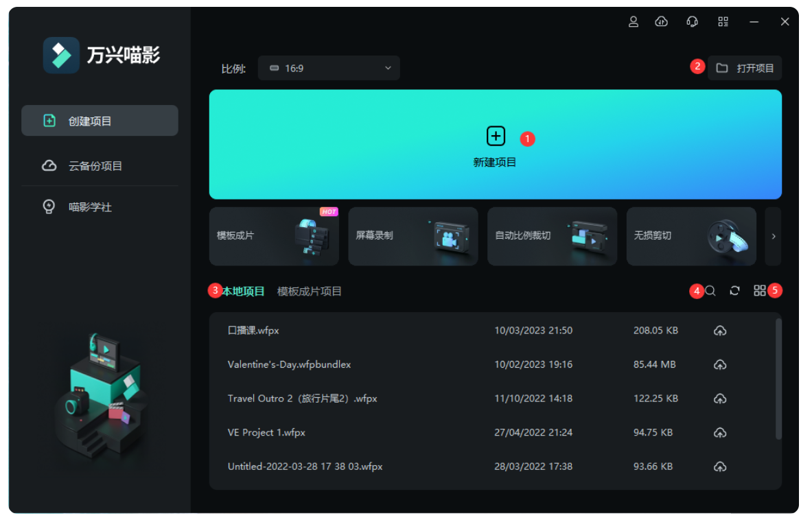812x520 pixels.
Task: Open the 屏幕录制 screen recording feature
Action: click(413, 236)
